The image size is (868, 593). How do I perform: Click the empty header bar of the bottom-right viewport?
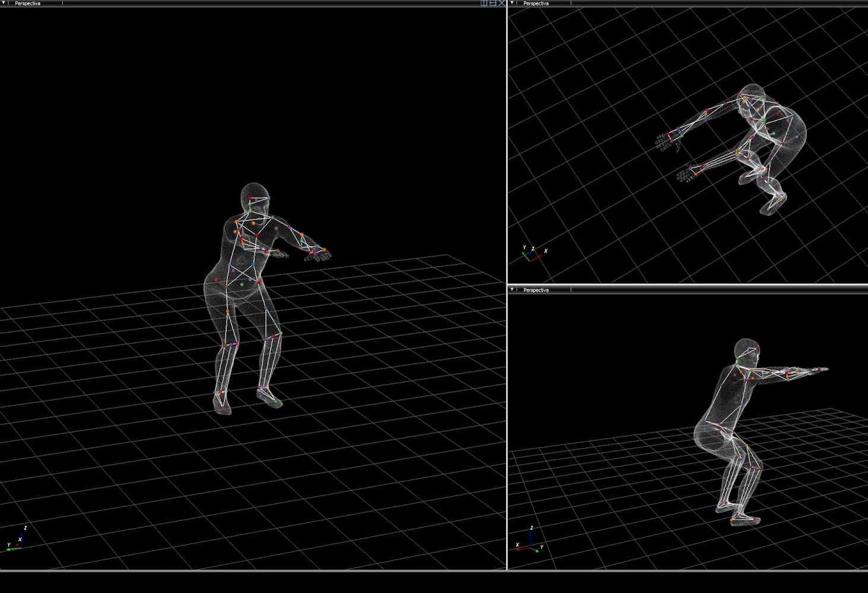[712, 290]
